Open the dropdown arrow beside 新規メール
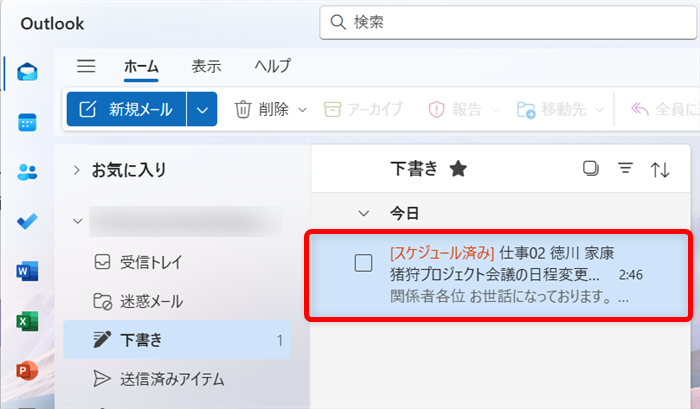 pos(203,110)
